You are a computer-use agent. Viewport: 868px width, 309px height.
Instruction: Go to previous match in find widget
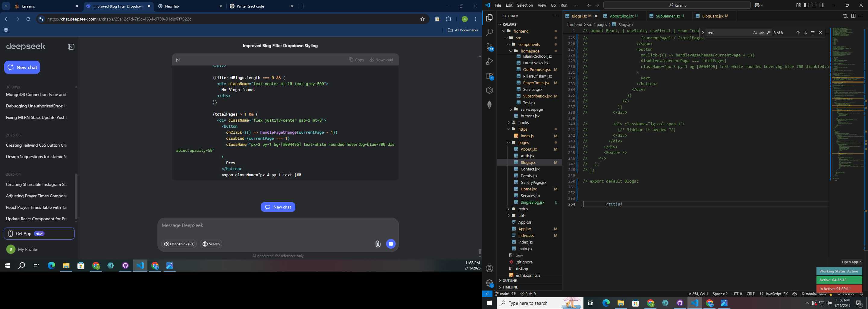(798, 33)
